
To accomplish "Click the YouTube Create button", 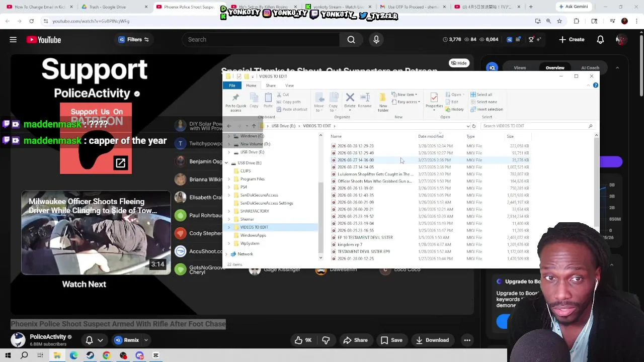I will (572, 40).
